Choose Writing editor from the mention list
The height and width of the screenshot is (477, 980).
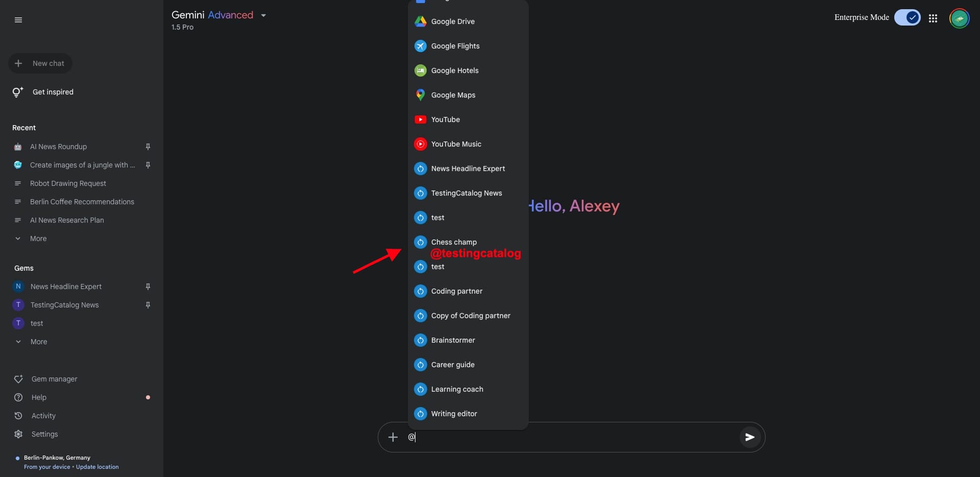click(468, 414)
